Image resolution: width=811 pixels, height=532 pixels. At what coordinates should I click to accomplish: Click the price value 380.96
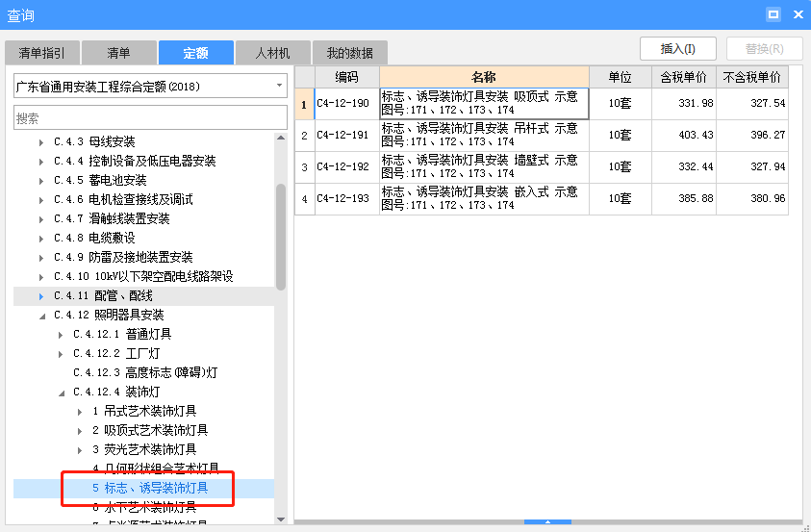click(768, 198)
